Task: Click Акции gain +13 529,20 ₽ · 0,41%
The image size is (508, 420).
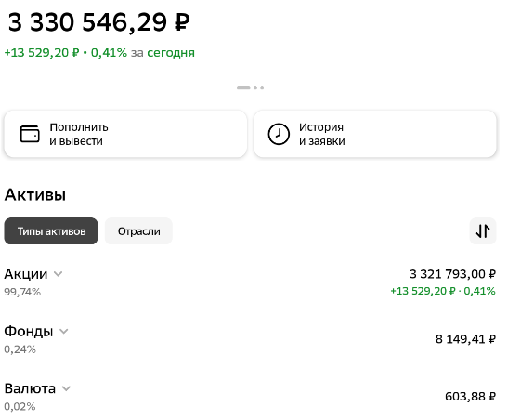Action: coord(443,291)
